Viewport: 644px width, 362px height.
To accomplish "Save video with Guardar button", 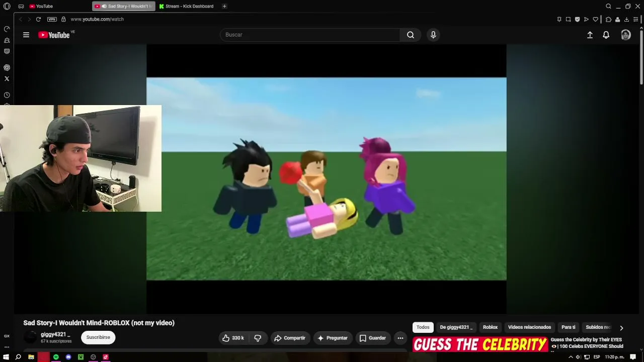I will click(x=373, y=338).
